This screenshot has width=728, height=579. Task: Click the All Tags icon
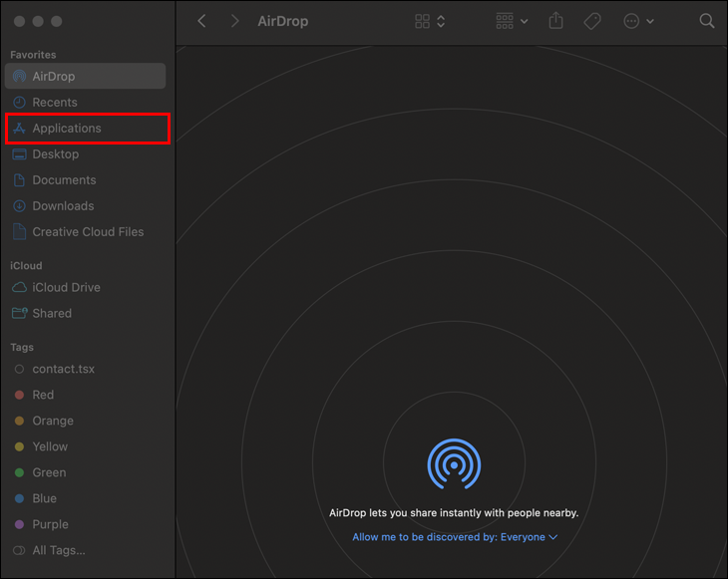(20, 550)
